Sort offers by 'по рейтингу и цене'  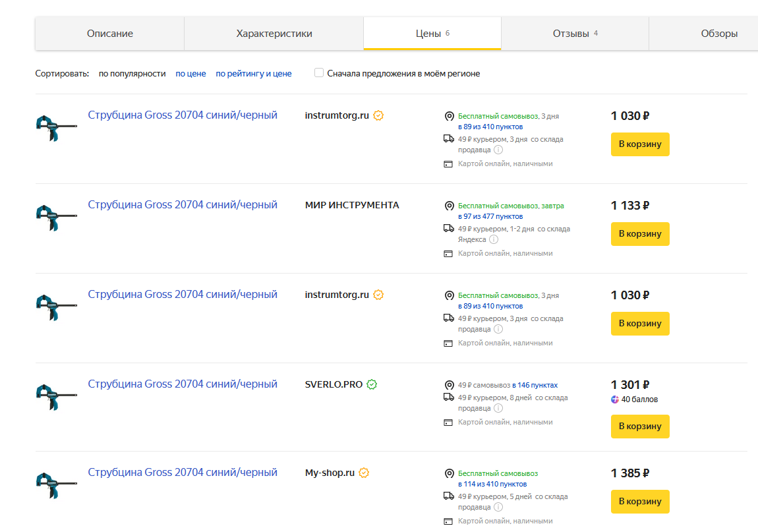coord(254,74)
